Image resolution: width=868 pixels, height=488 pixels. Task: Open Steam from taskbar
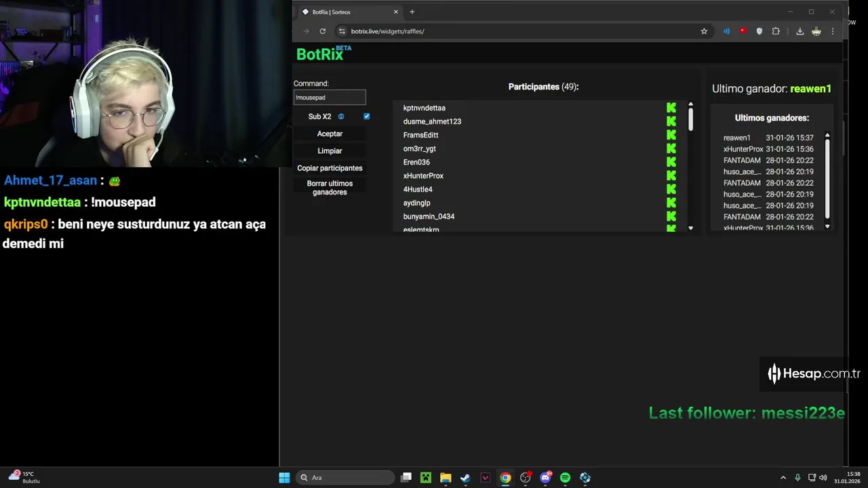pyautogui.click(x=465, y=478)
